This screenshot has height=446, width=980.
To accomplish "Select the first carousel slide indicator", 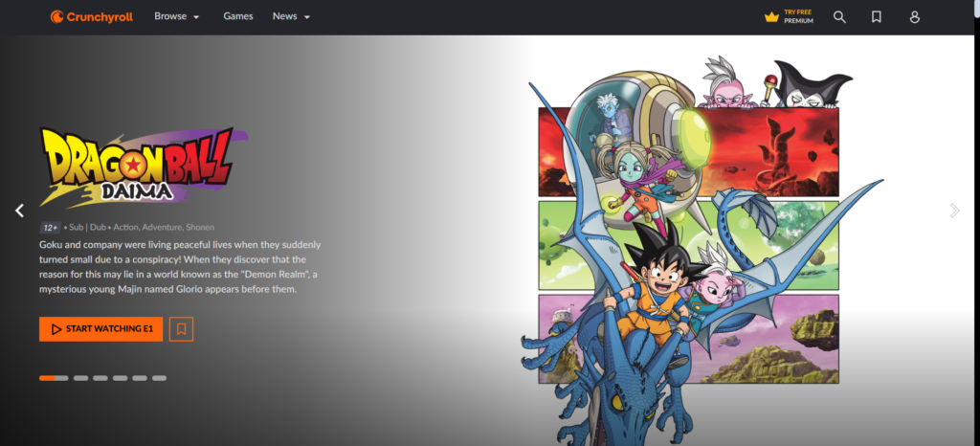I will tap(54, 378).
